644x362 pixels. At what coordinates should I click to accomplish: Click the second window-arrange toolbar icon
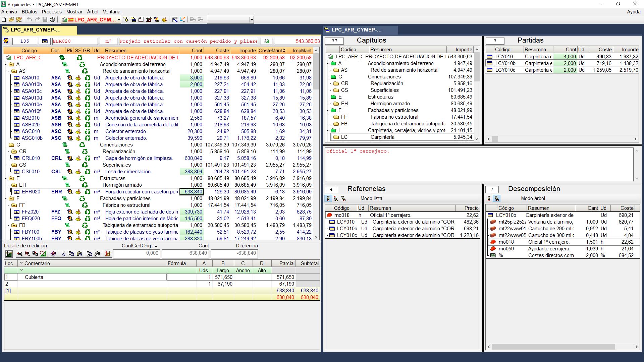pos(201,20)
